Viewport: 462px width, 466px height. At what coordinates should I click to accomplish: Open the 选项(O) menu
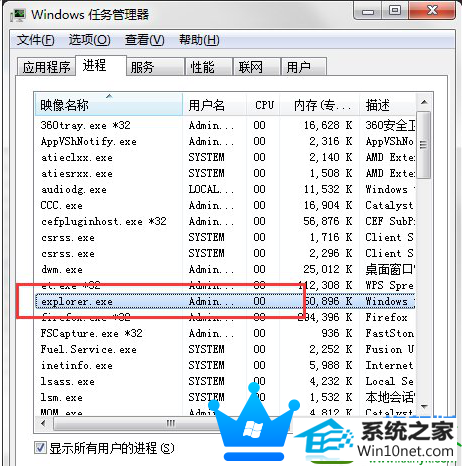[x=89, y=40]
